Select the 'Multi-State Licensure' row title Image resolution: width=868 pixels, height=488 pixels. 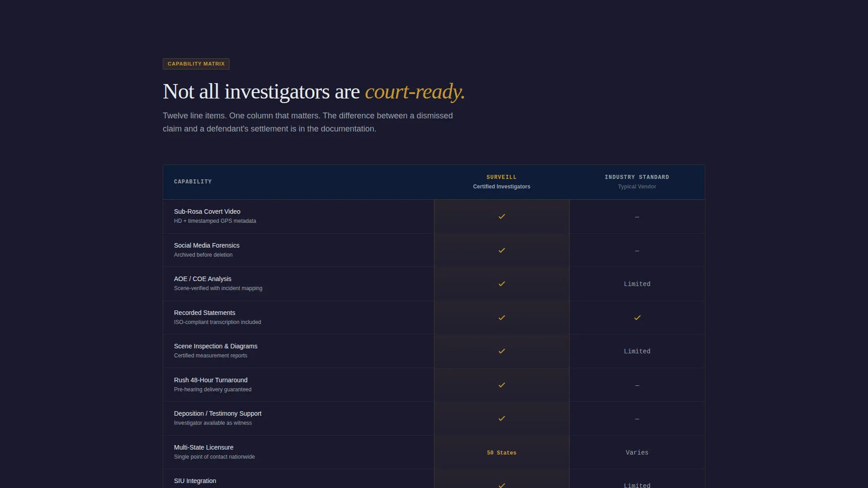pos(203,447)
